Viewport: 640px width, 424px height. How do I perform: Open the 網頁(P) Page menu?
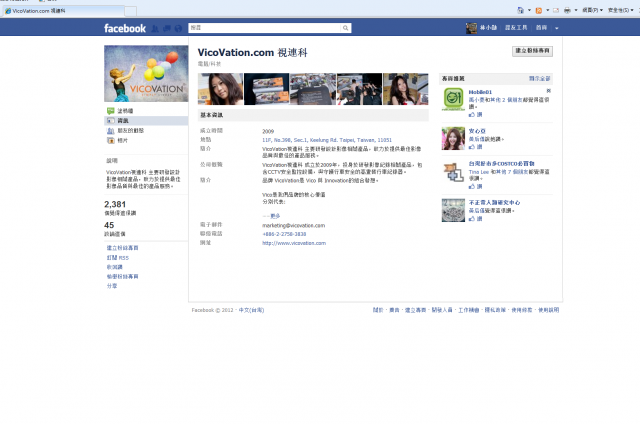point(592,10)
